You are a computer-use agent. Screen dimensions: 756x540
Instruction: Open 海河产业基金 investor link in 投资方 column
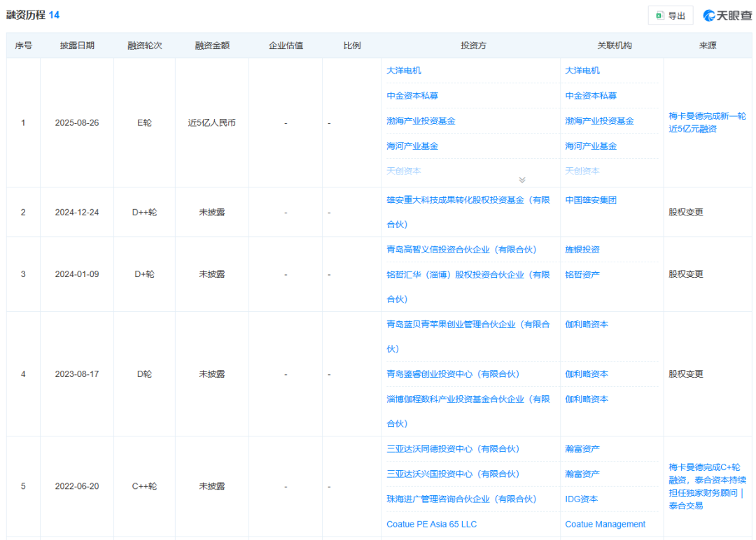pyautogui.click(x=412, y=146)
